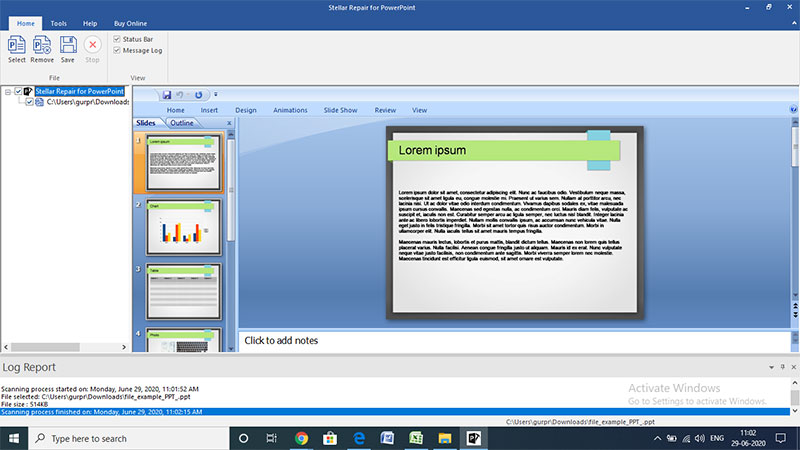
Task: Open Google Chrome from the taskbar
Action: coord(302,438)
